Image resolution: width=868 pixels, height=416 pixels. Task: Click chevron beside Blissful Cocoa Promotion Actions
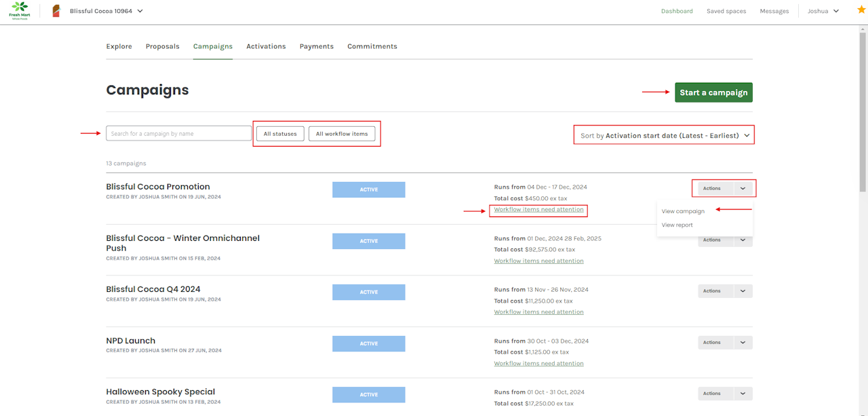pyautogui.click(x=743, y=189)
